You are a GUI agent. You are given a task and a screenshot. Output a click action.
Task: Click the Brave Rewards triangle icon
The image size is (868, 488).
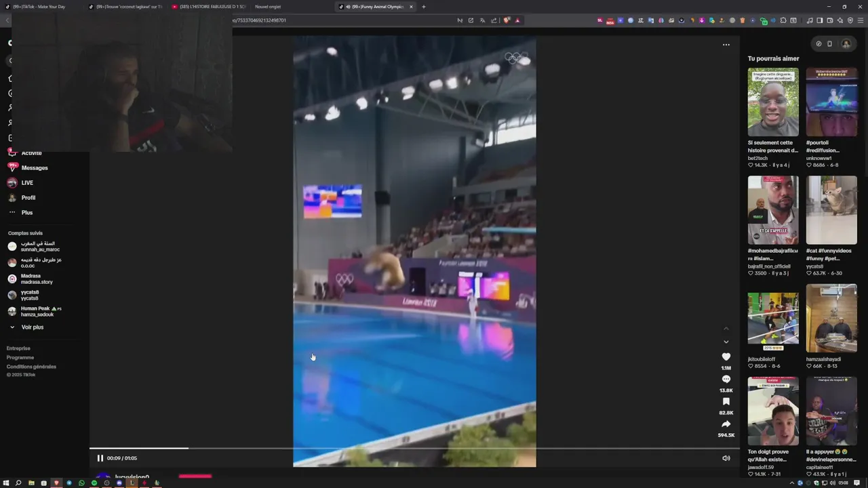click(x=517, y=20)
